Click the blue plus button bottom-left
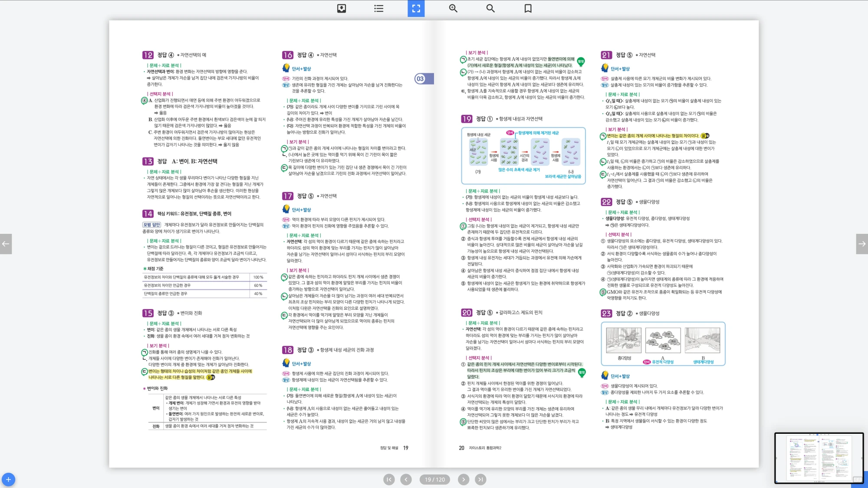This screenshot has height=488, width=868. (8, 479)
